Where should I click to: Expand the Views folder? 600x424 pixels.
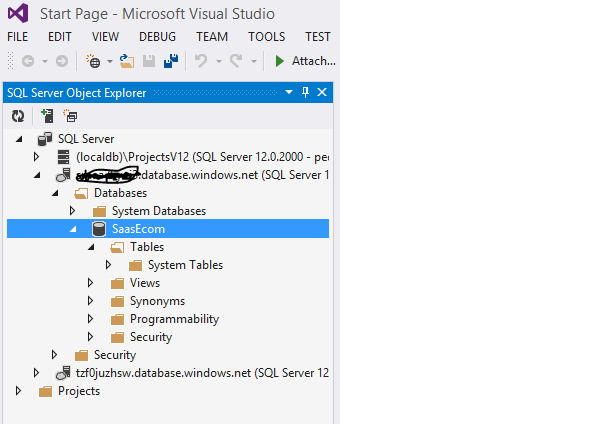[90, 282]
